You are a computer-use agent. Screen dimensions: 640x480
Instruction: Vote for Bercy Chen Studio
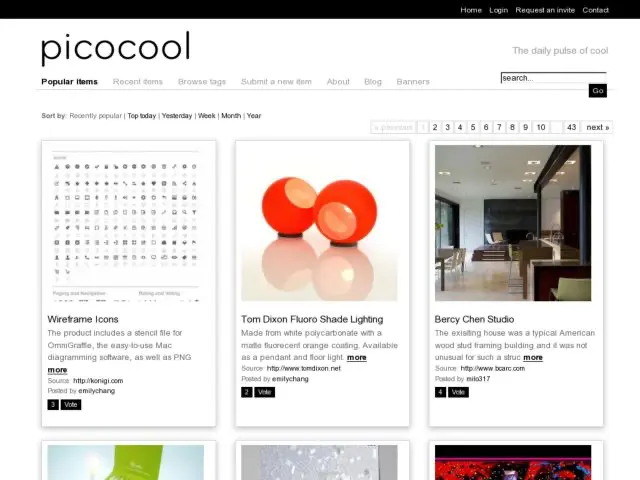coord(458,392)
